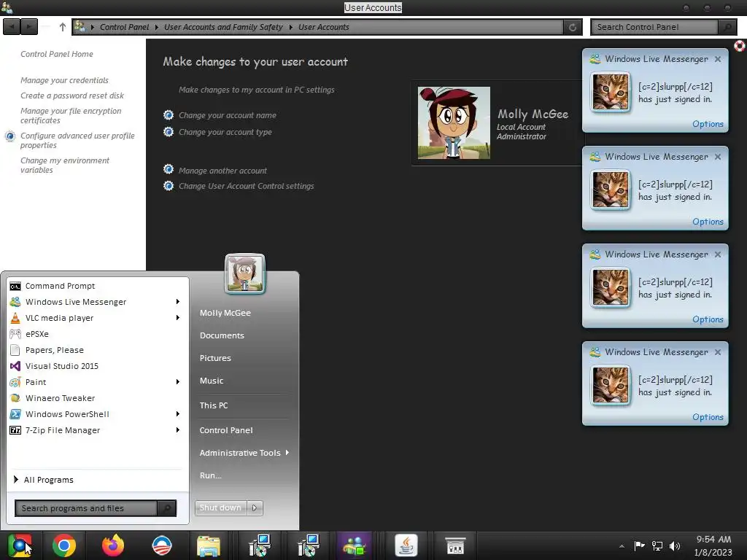Click the Search Control Panel field
Viewport: 747px width, 560px height.
(x=654, y=27)
